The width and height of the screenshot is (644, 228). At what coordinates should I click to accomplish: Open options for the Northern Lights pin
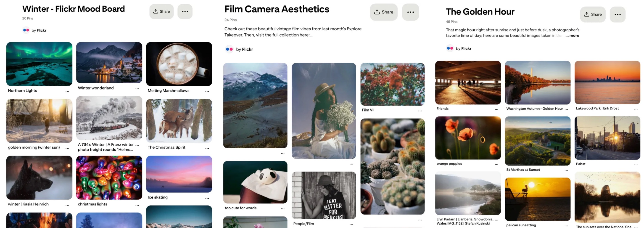pyautogui.click(x=67, y=92)
